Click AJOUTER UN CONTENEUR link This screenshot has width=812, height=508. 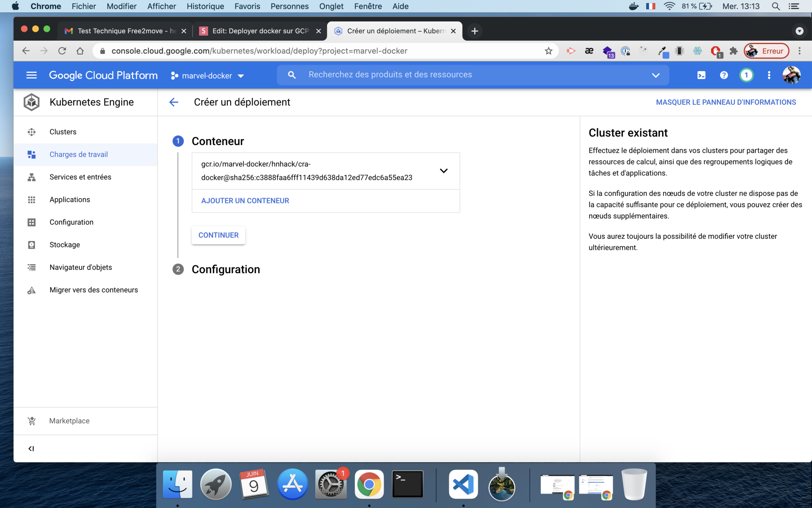pyautogui.click(x=245, y=201)
